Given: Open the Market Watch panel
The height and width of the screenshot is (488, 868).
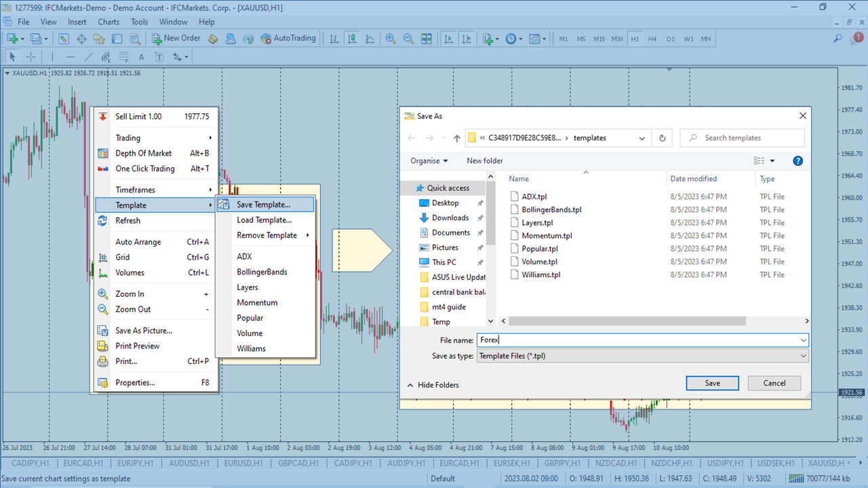Looking at the screenshot, I should tap(62, 39).
